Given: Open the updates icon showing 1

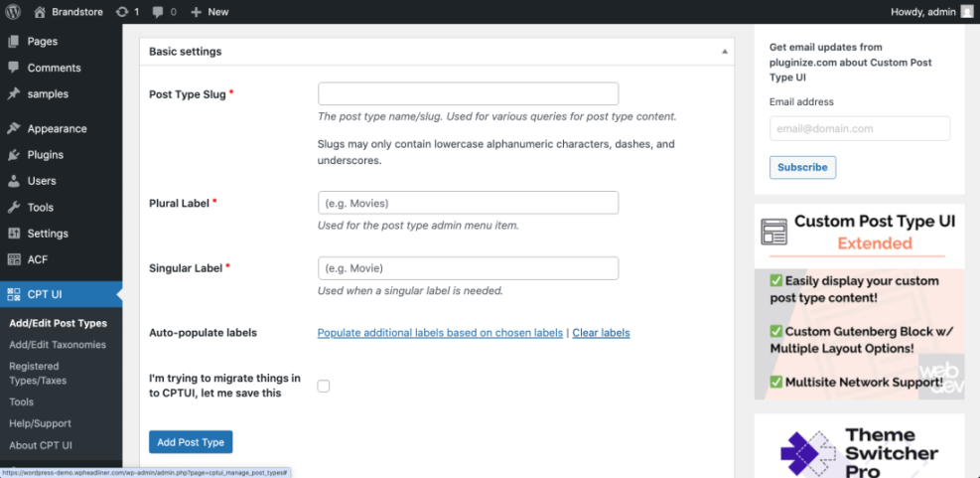Looking at the screenshot, I should [122, 12].
